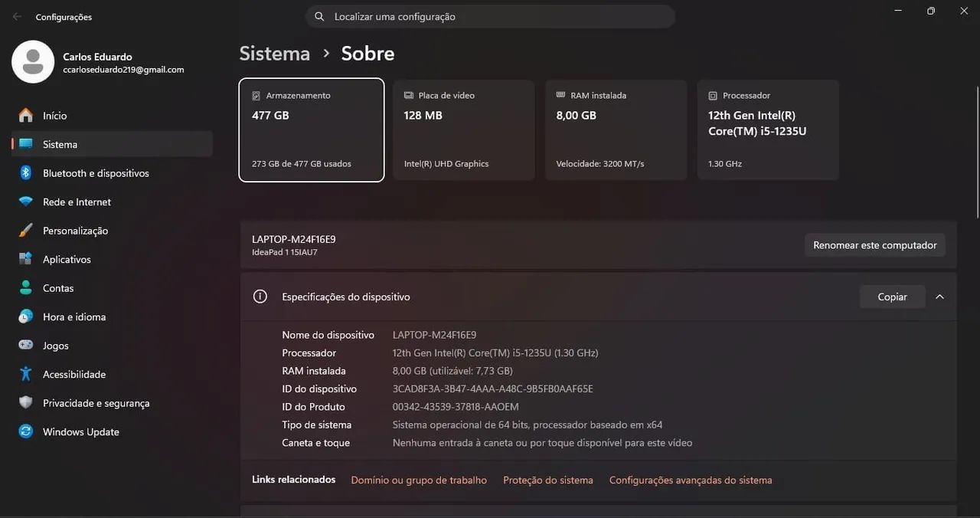Click the Placa de vídeo icon

coord(409,96)
